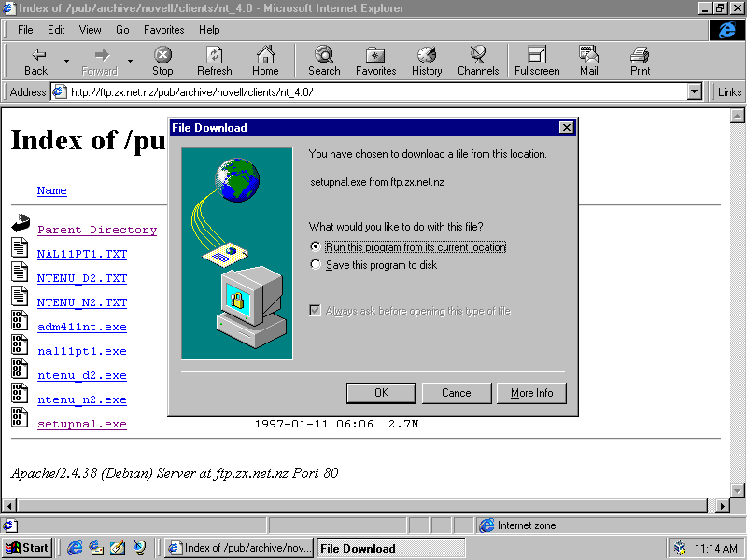Open the NAL11PT1.TXT file link
Screen dimensions: 747x560
82,254
